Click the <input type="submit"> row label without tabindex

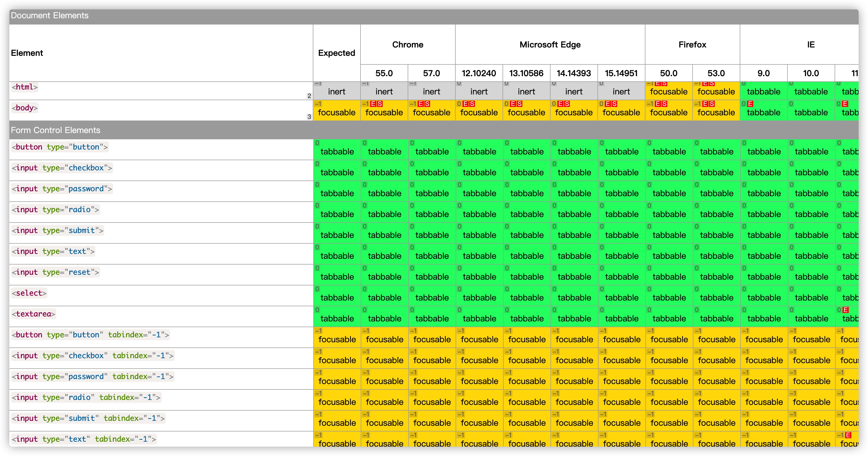pyautogui.click(x=58, y=231)
